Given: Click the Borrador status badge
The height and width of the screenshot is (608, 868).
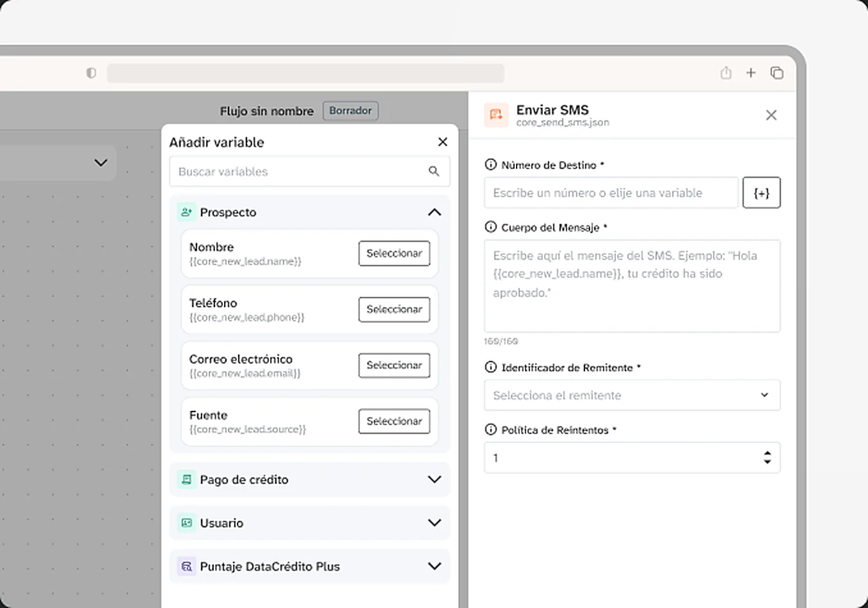Looking at the screenshot, I should 351,111.
